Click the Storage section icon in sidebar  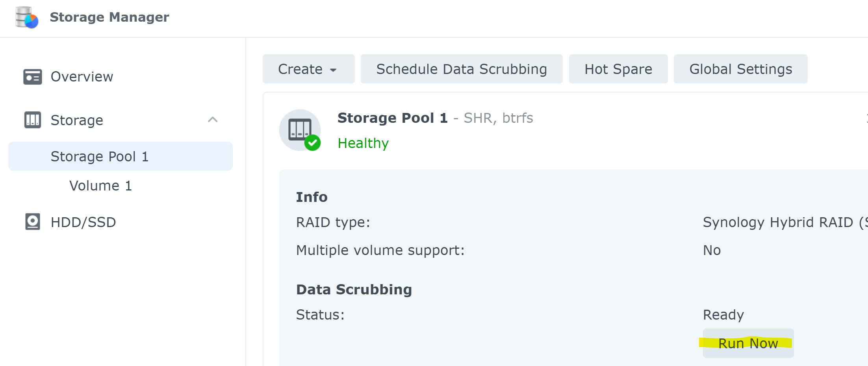pos(32,120)
